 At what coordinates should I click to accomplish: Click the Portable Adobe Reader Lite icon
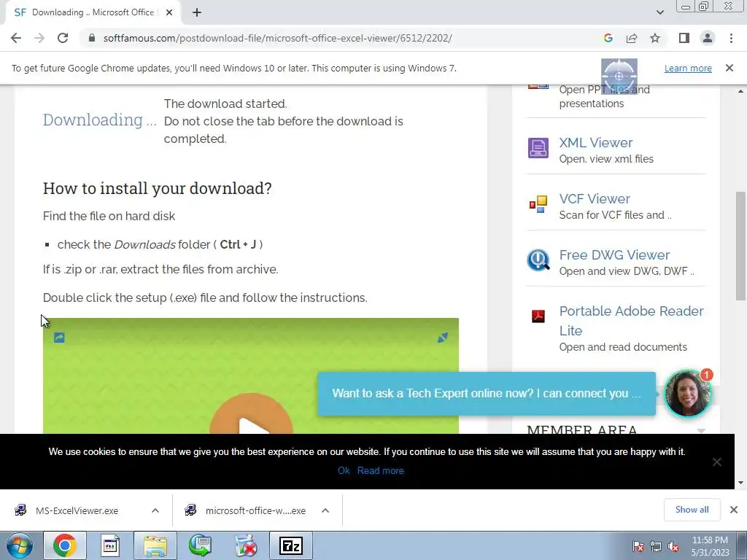(x=538, y=316)
